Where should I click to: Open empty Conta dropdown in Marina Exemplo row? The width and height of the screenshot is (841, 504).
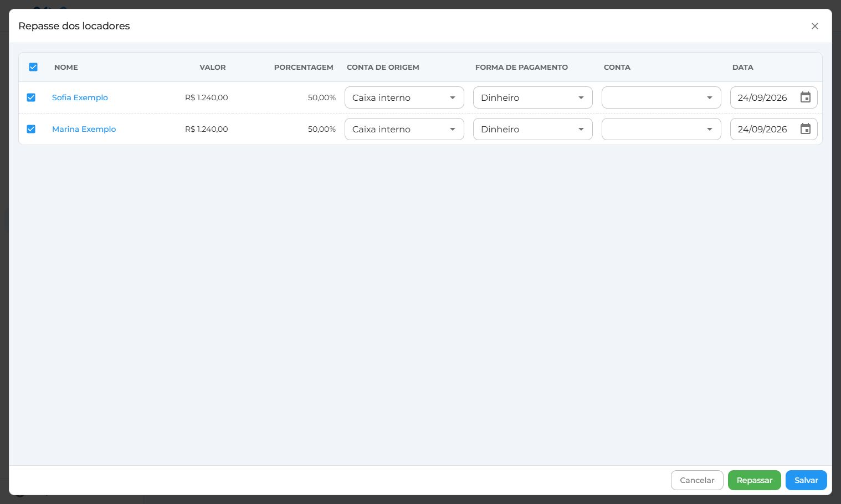[x=661, y=129]
